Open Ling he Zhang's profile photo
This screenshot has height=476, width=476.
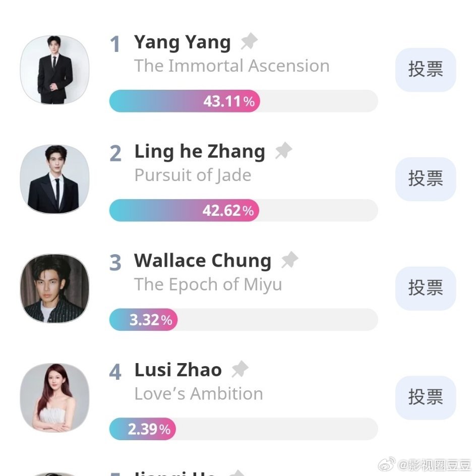pos(54,179)
